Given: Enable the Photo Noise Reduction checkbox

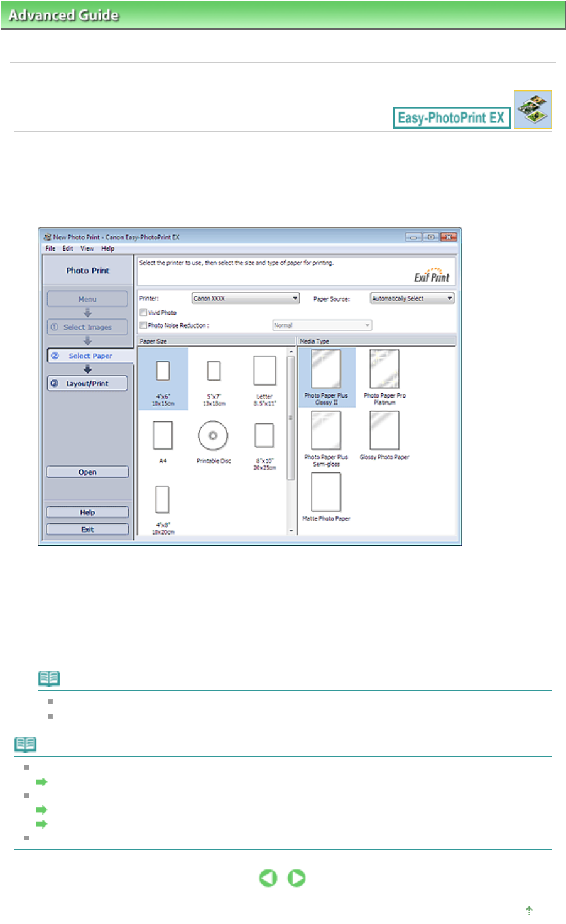Looking at the screenshot, I should point(143,325).
